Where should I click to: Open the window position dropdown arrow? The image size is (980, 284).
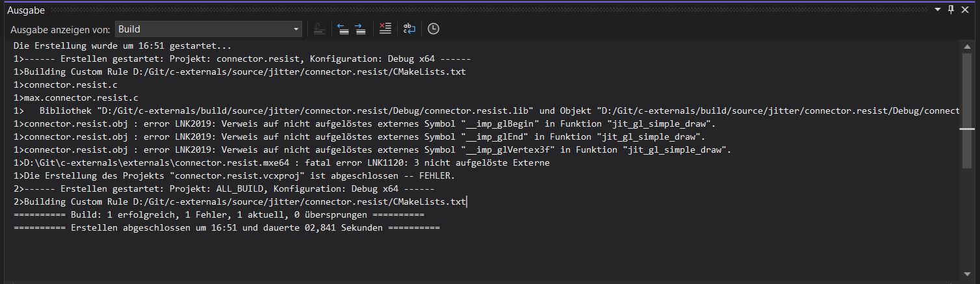coord(938,10)
